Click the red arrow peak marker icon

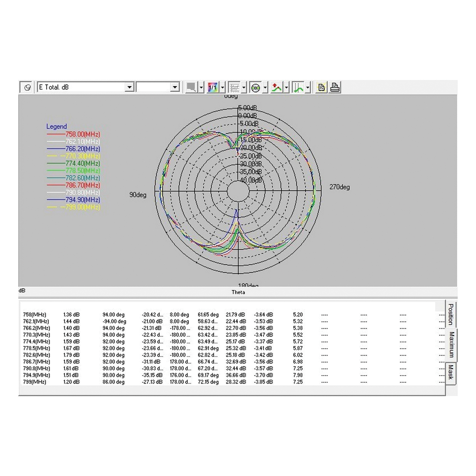(276, 87)
